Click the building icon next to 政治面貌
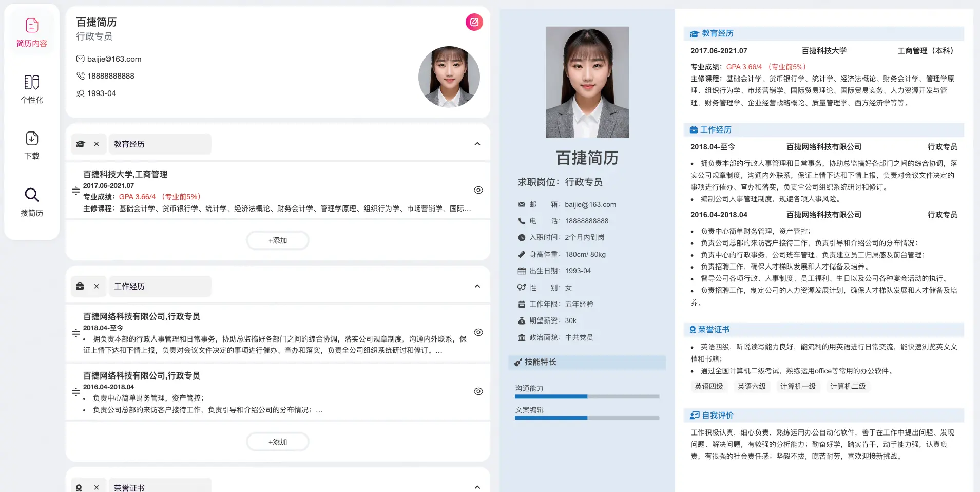Image resolution: width=980 pixels, height=492 pixels. [x=522, y=337]
